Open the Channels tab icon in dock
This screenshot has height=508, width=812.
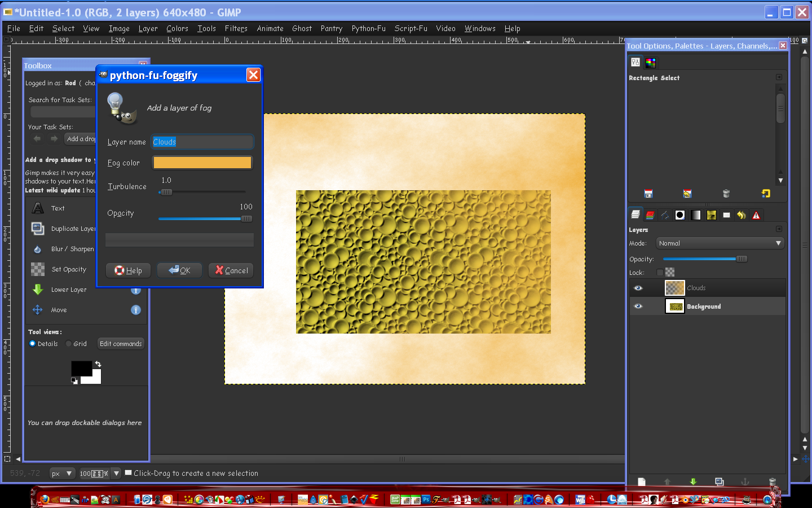click(x=650, y=215)
